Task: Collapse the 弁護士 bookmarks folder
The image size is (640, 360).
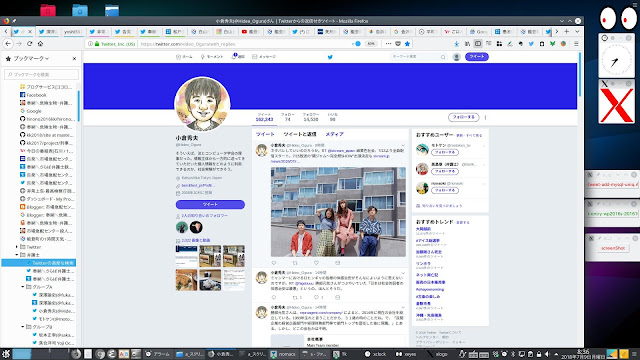Action: tap(17, 255)
